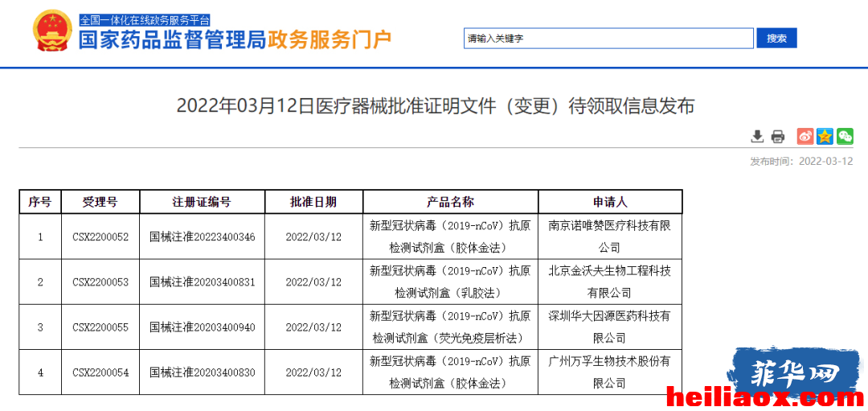The width and height of the screenshot is (868, 411).
Task: Click serial number 2 cell
Action: [x=40, y=282]
